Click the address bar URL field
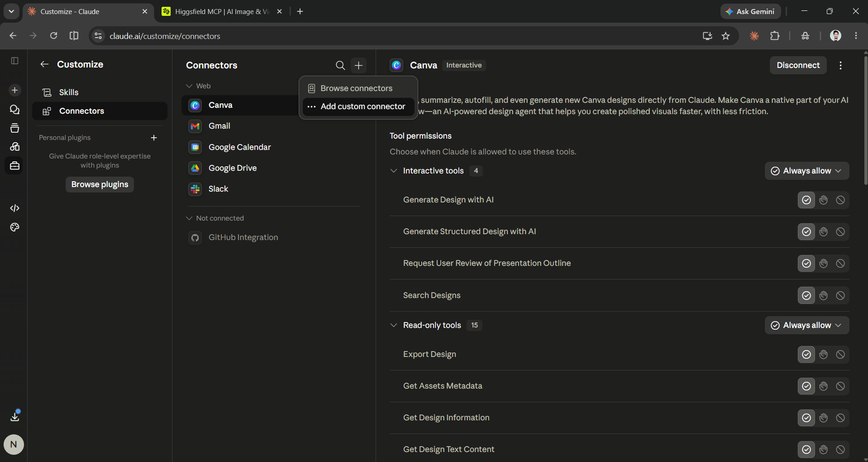The height and width of the screenshot is (462, 868). tap(398, 36)
